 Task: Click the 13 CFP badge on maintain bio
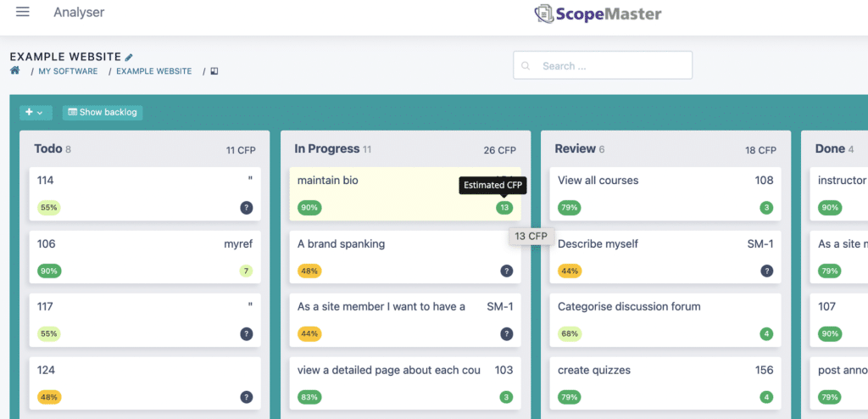click(x=504, y=208)
